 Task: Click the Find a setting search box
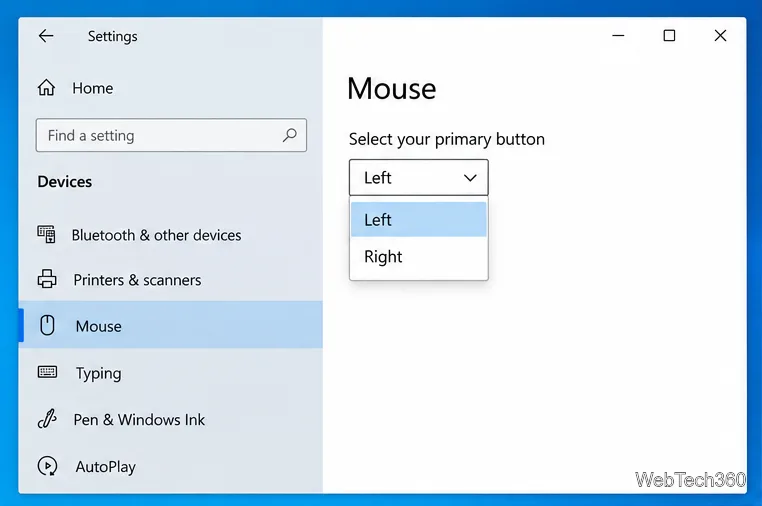171,135
